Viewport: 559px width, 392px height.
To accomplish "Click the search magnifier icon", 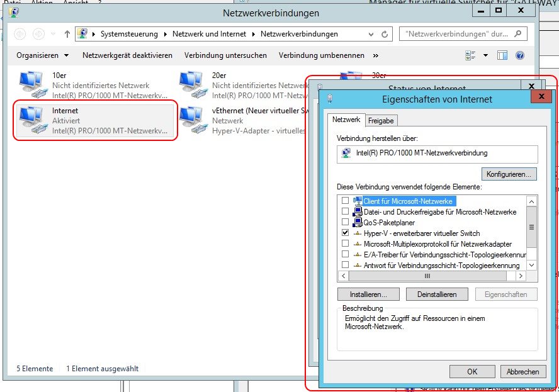I will (x=518, y=34).
